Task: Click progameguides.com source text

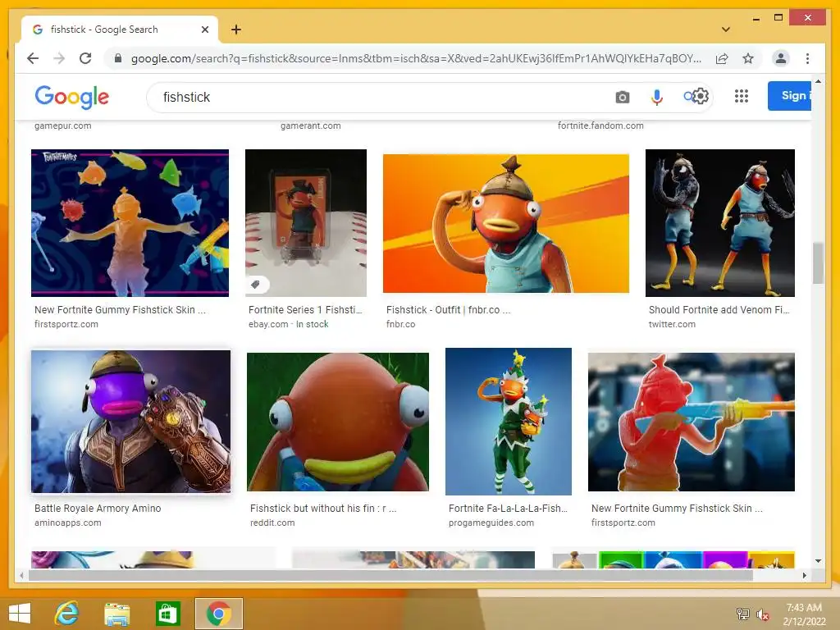Action: pos(491,523)
